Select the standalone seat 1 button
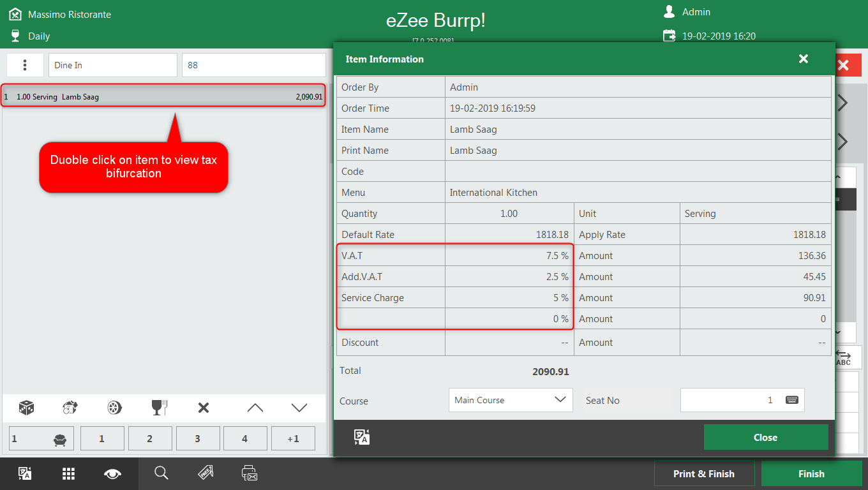Screen dimensions: 868x490 pyautogui.click(x=102, y=438)
